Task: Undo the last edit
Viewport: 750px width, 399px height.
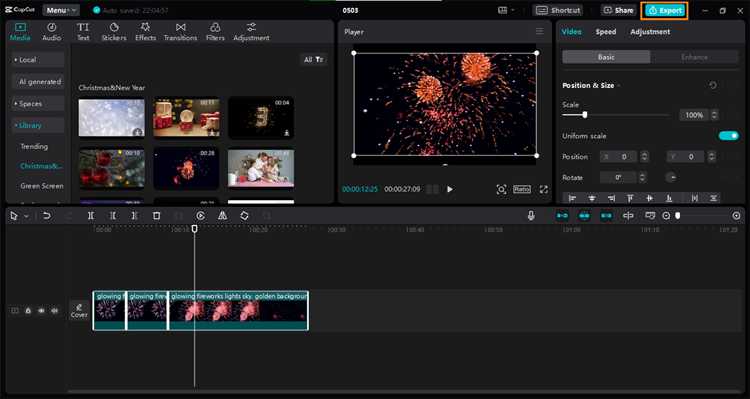Action: (x=46, y=216)
